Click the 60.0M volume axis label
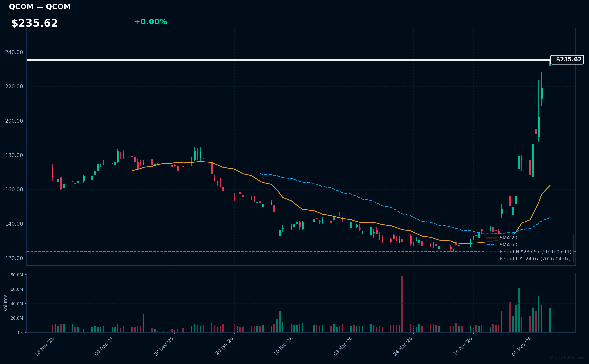 [17, 289]
